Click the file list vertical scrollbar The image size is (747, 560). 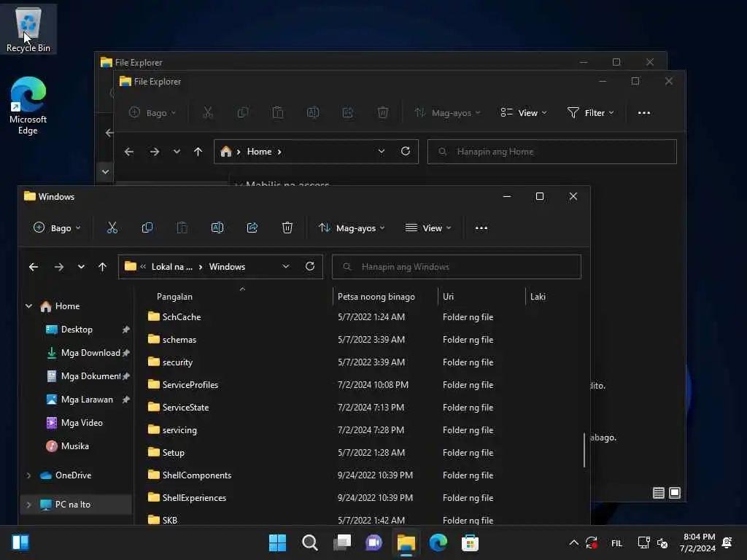coord(584,450)
